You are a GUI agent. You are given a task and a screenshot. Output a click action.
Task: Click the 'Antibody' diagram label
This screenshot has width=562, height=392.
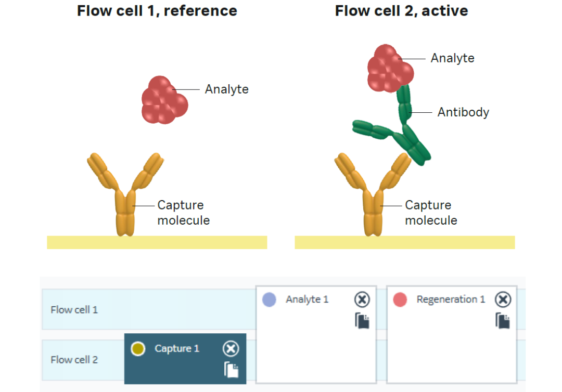(463, 112)
